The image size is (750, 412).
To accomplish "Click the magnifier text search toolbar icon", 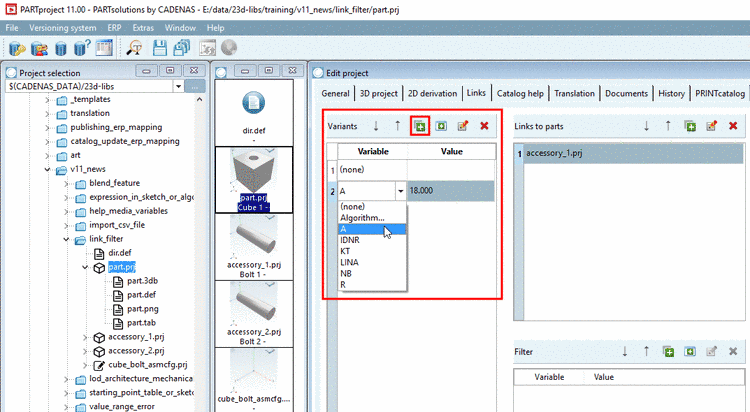I will coord(135,48).
